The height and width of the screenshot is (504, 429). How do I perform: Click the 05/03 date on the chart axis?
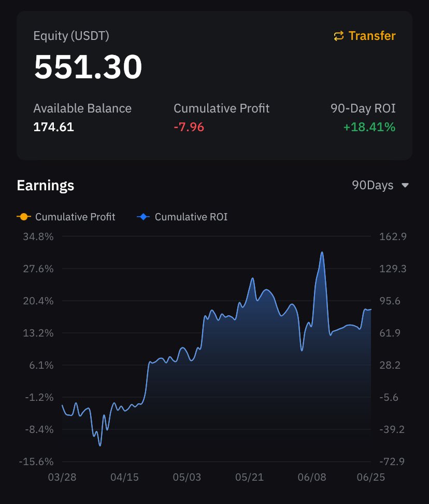(187, 478)
